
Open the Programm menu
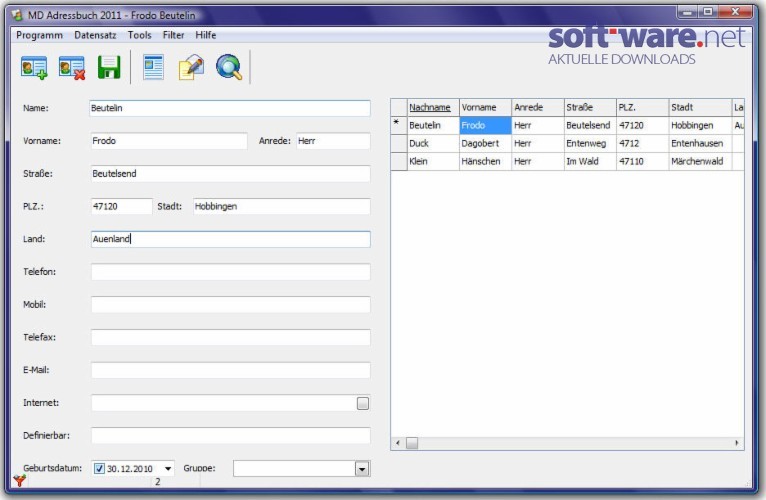coord(40,35)
